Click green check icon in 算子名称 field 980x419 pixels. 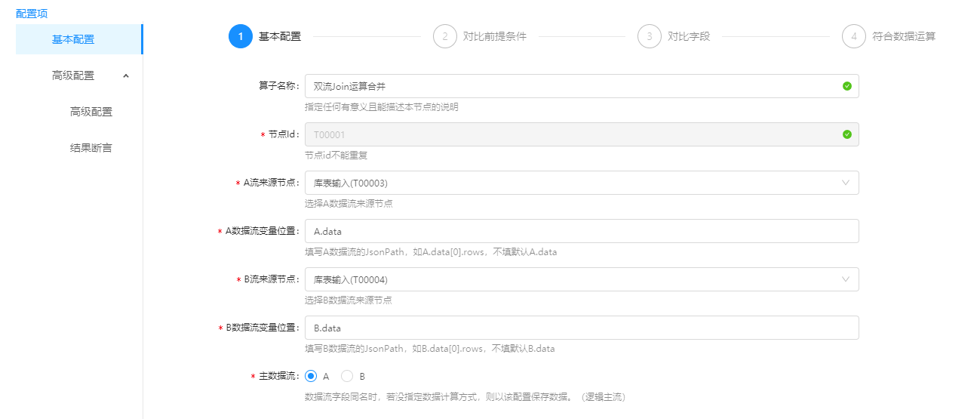point(846,86)
